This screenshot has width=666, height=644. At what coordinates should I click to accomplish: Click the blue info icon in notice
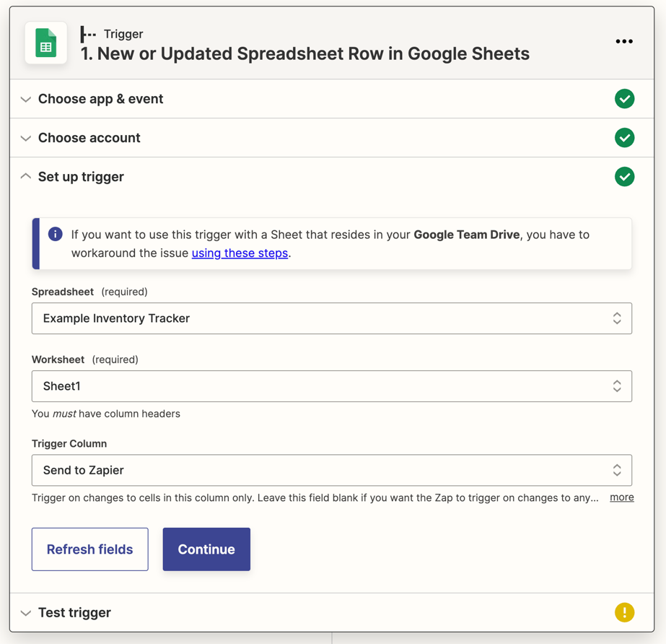[x=56, y=234]
